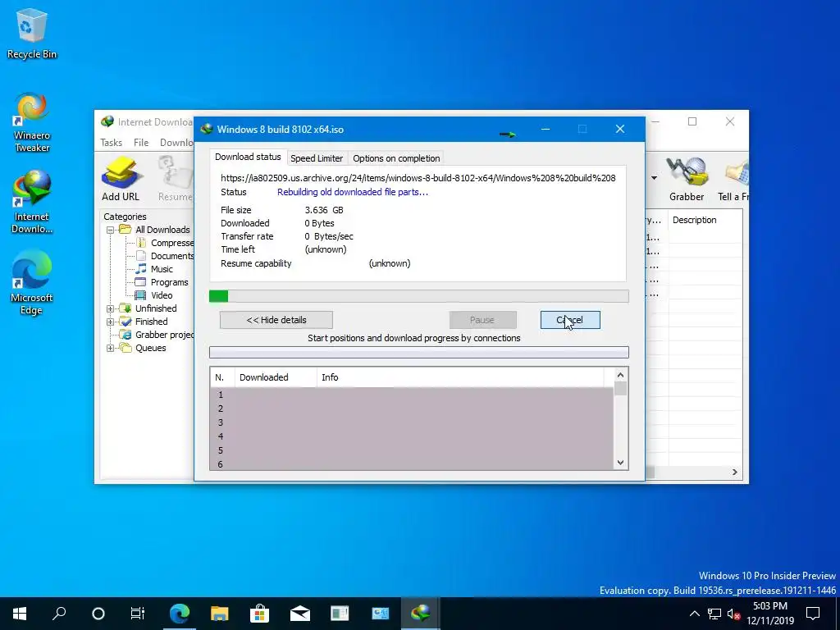Select the Programs category

point(162,282)
